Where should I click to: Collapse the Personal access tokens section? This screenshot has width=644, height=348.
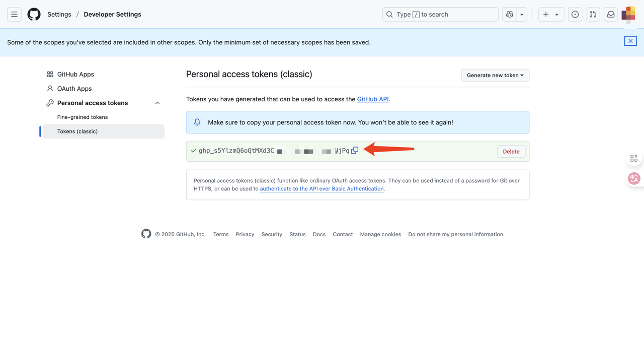click(157, 103)
